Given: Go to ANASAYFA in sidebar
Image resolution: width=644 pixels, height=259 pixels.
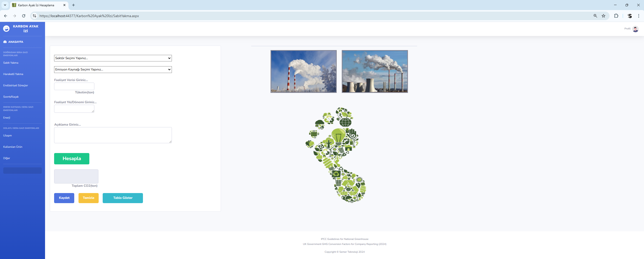Looking at the screenshot, I should tap(16, 42).
